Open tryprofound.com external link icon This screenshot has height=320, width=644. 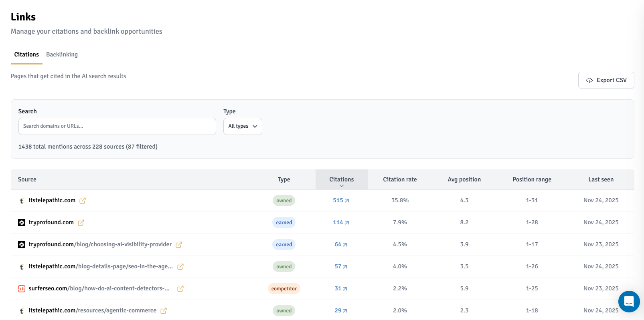[x=81, y=223]
